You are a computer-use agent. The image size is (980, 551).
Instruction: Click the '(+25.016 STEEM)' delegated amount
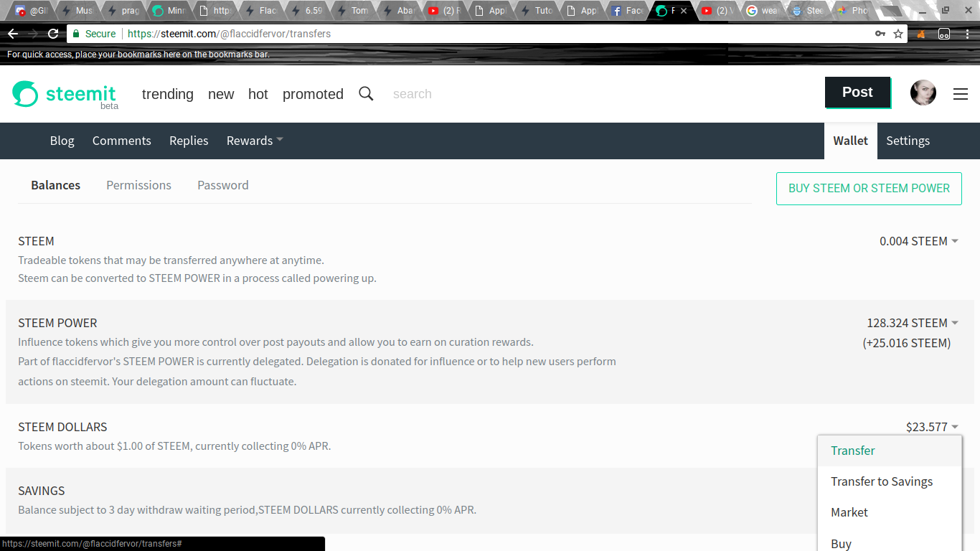(x=907, y=343)
